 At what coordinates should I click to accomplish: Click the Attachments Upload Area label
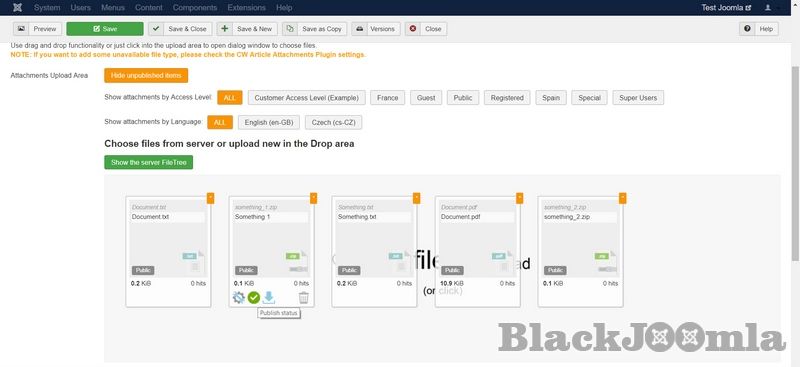tap(49, 76)
